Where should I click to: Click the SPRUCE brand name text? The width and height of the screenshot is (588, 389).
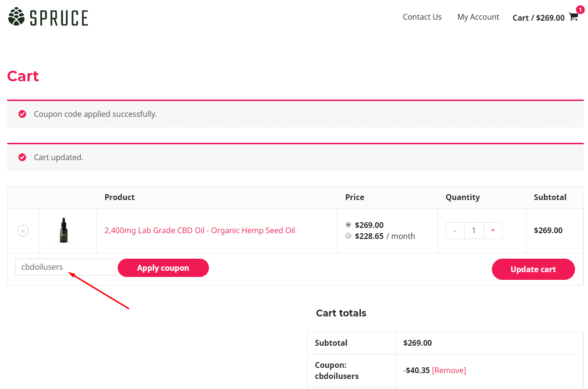[x=59, y=18]
